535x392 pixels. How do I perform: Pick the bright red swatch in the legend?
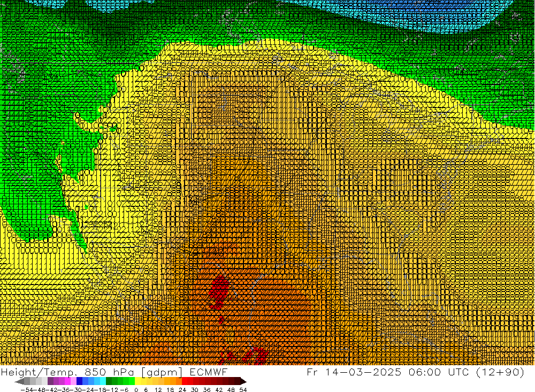coord(185,381)
